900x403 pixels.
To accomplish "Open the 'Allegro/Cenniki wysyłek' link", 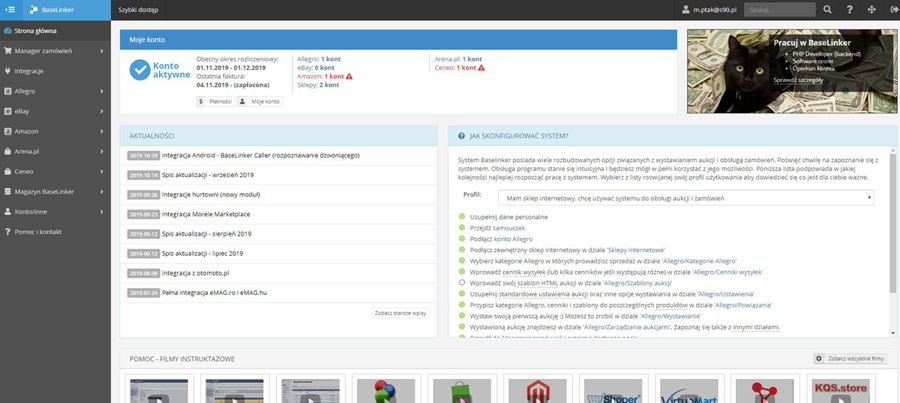I will click(728, 272).
